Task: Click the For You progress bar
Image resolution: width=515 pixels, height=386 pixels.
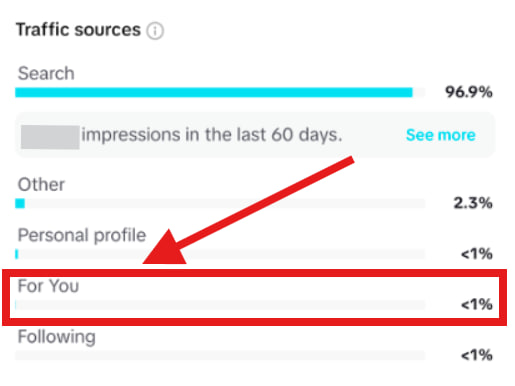Action: (x=220, y=305)
